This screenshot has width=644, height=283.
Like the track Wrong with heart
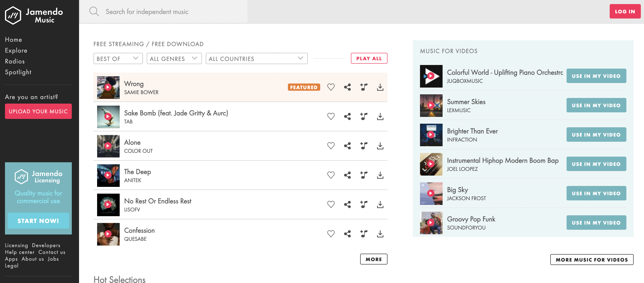click(x=331, y=87)
